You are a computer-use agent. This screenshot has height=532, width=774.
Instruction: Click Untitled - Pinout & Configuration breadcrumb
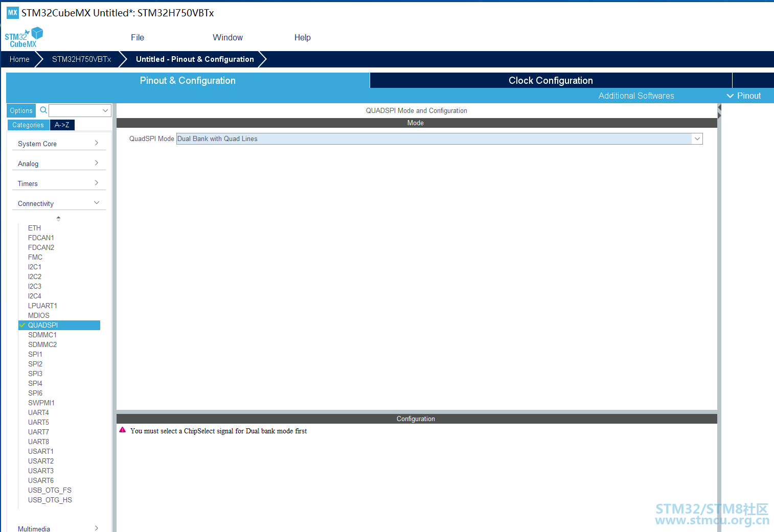click(195, 59)
